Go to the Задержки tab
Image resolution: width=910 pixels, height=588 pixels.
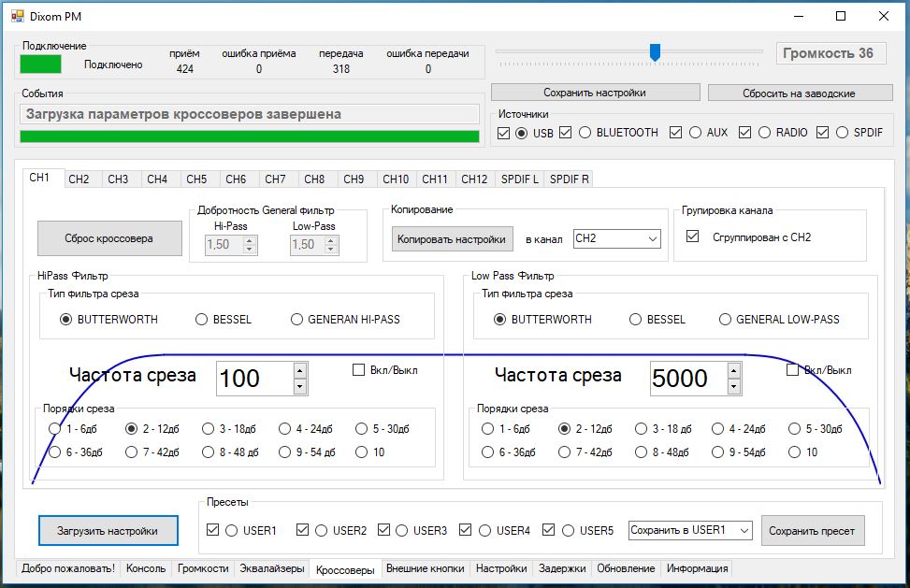pyautogui.click(x=562, y=569)
